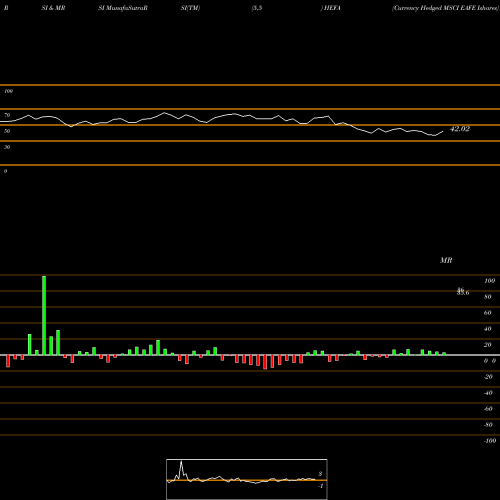Click the 30 label on RSI axis
Image resolution: width=500 pixels, height=500 pixels.
[x=7, y=147]
